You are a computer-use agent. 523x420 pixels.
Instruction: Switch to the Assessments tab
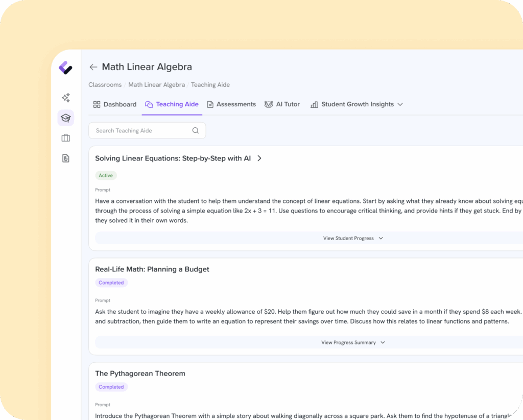coord(231,104)
